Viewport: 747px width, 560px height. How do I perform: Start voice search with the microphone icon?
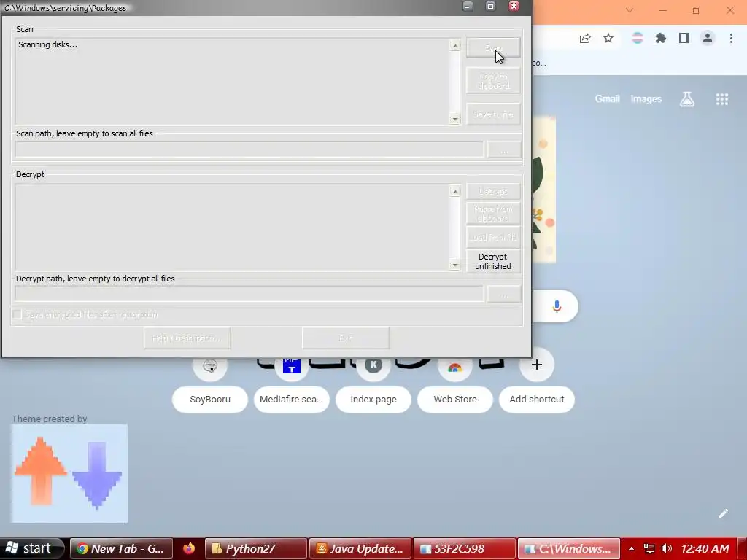click(557, 306)
